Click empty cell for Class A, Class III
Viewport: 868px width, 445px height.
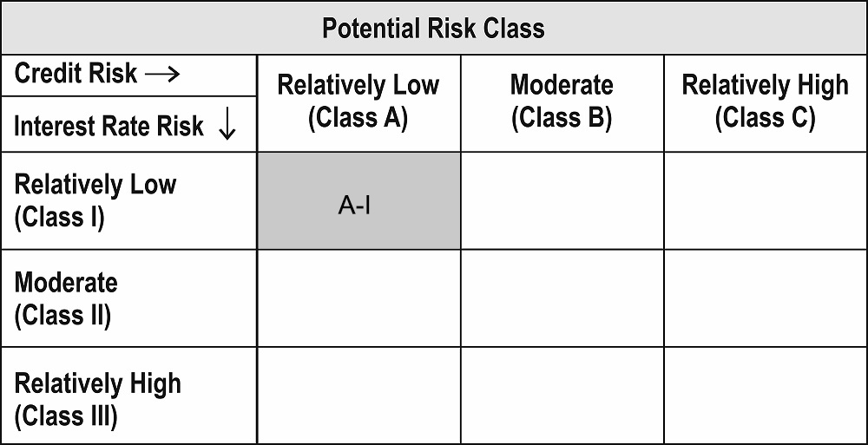coord(358,396)
